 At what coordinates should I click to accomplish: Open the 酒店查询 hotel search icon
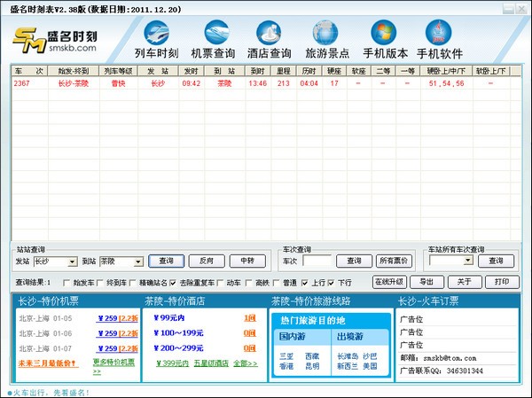(270, 40)
